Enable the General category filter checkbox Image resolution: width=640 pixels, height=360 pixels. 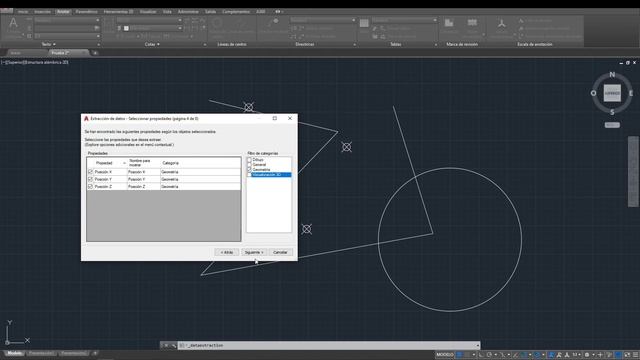249,164
